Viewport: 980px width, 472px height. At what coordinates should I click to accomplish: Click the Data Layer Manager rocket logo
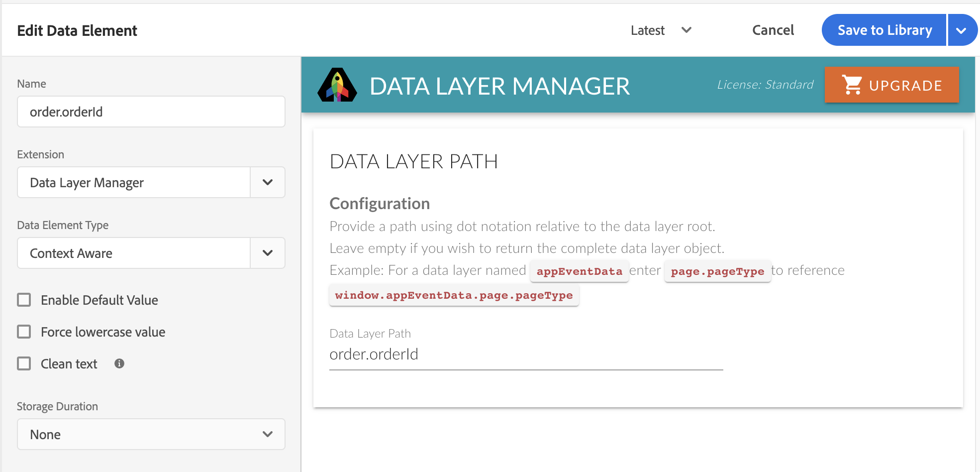tap(337, 85)
